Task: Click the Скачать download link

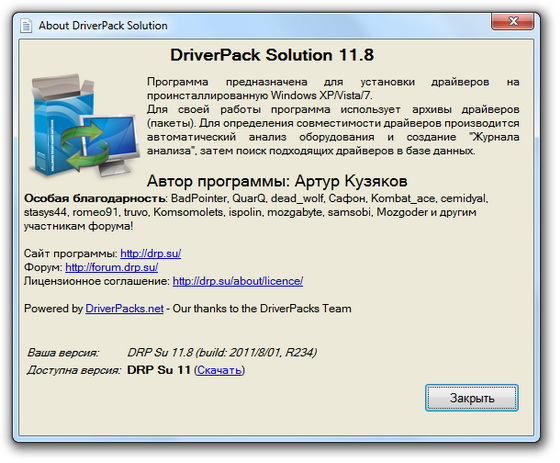Action: pos(219,370)
